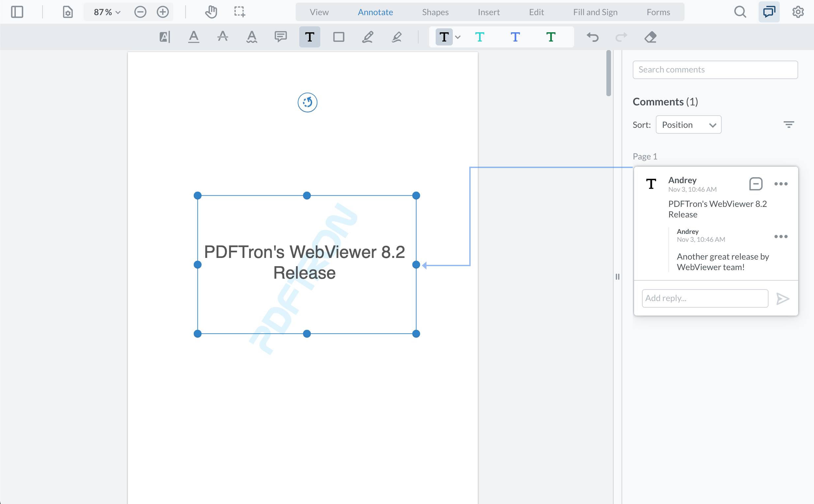Click the zoom in plus button
The width and height of the screenshot is (814, 504).
pos(163,12)
